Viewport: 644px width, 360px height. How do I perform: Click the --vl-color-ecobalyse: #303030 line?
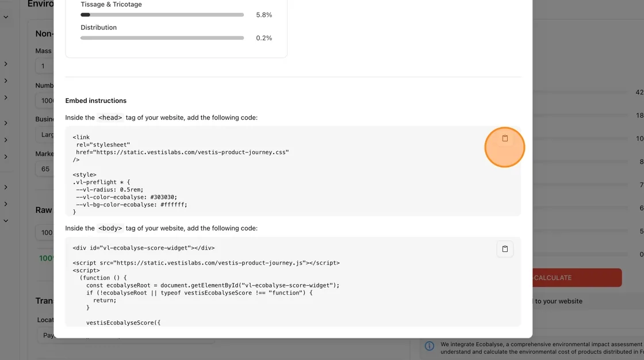point(126,197)
